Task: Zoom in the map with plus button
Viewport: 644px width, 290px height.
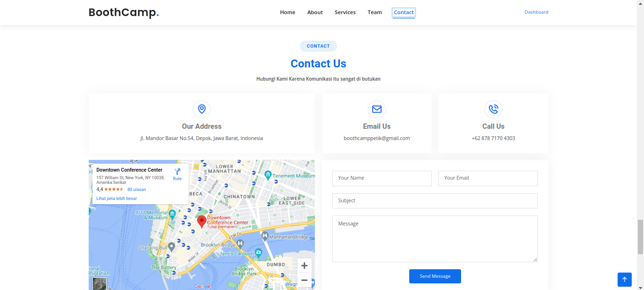Action: pyautogui.click(x=305, y=265)
